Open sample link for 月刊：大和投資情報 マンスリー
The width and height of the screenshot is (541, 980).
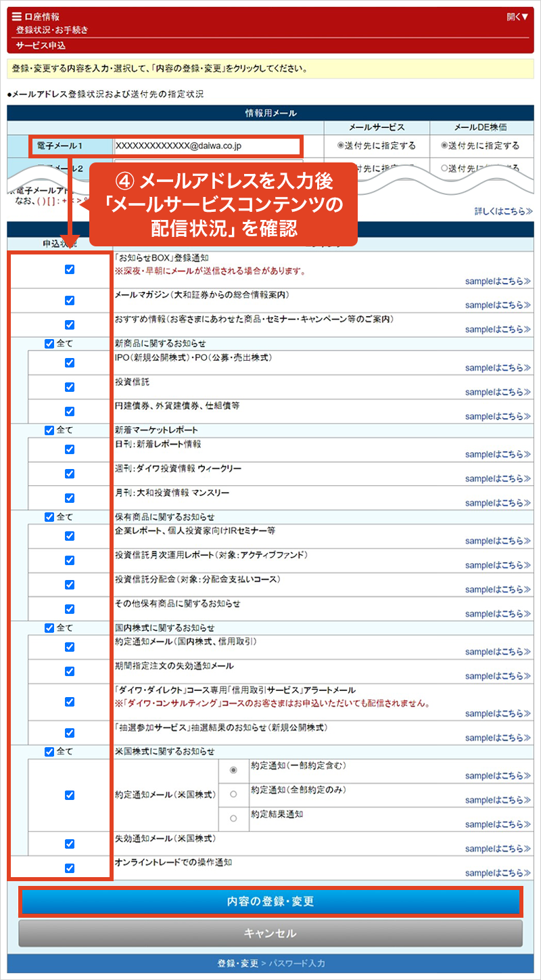pos(498,503)
